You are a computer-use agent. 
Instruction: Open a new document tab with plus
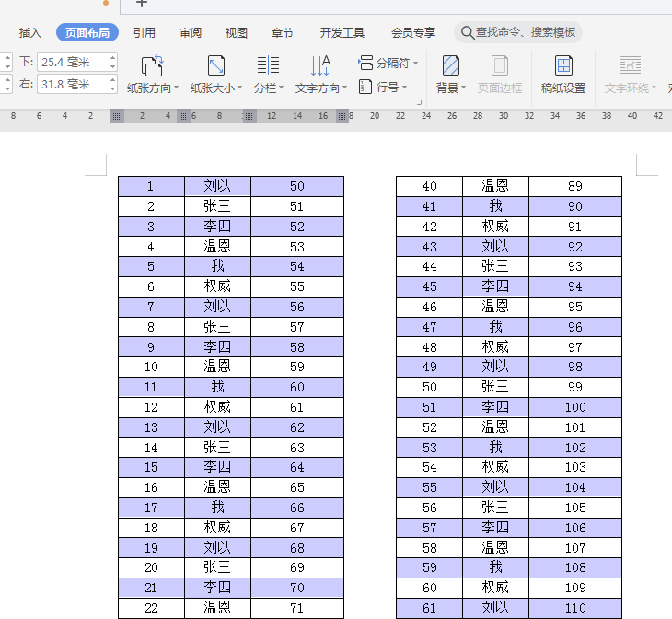tap(142, 4)
